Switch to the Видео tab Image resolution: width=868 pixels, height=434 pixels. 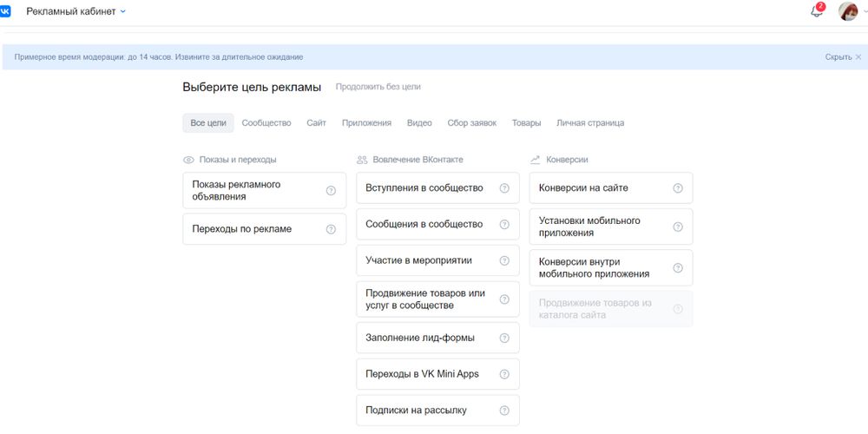[419, 123]
